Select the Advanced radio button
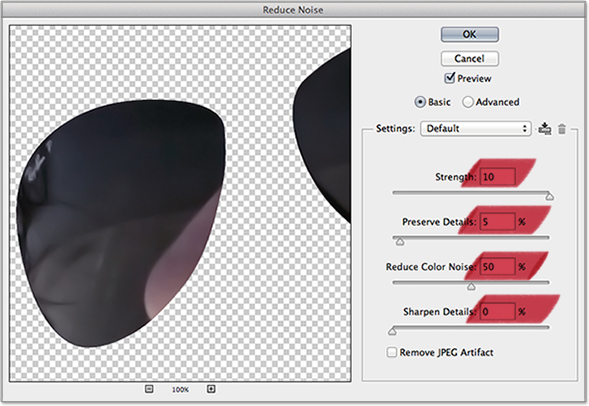The image size is (589, 406). click(x=468, y=102)
